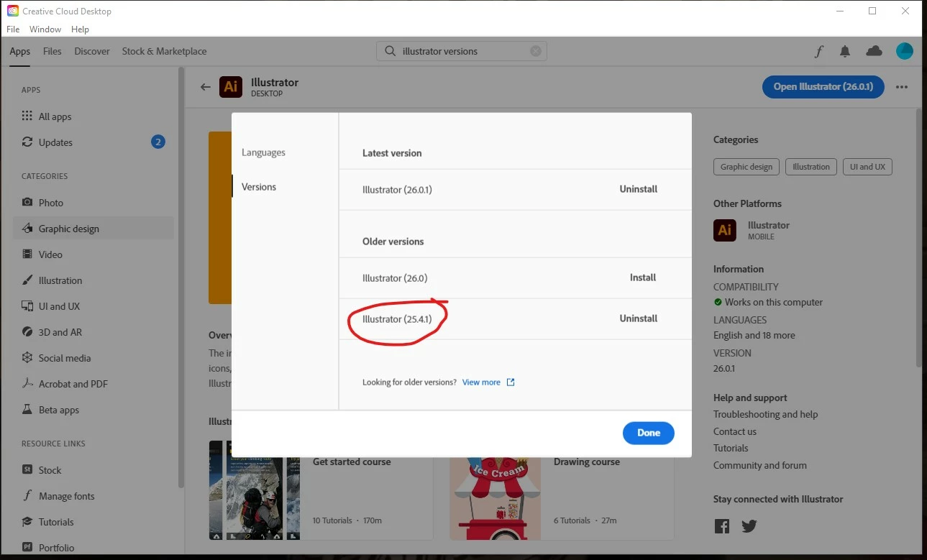Uninstall Illustrator (25.4.1)
The image size is (927, 560).
pos(639,318)
